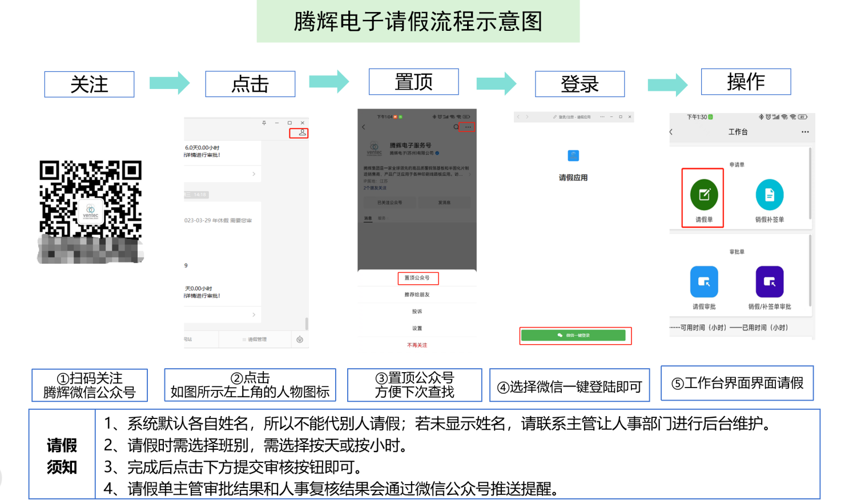This screenshot has width=849, height=504.
Task: Choose 推荐给朋友 in the bottom sheet
Action: coord(417,295)
